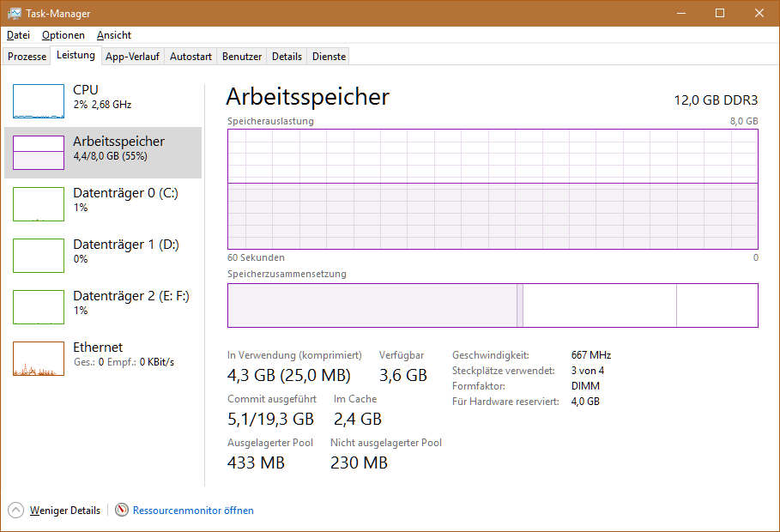Click the CPU label in sidebar
The width and height of the screenshot is (780, 532).
point(86,89)
